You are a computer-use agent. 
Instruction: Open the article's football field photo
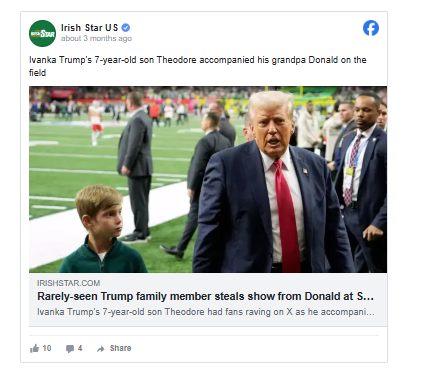208,180
